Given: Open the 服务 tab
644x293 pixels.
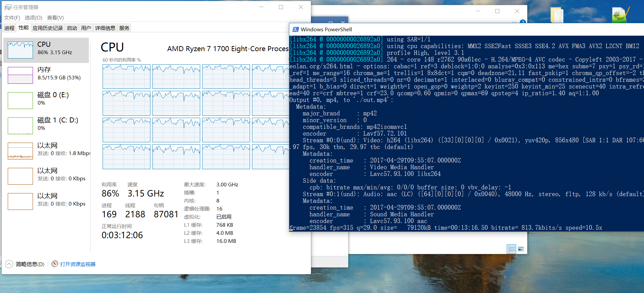Looking at the screenshot, I should pyautogui.click(x=124, y=28).
